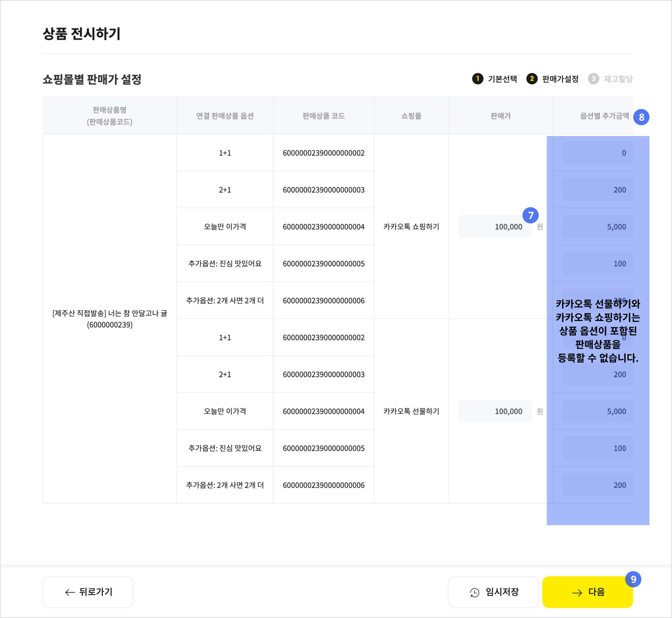Click the greyed step 3 circle icon
The image size is (672, 618).
click(x=593, y=79)
